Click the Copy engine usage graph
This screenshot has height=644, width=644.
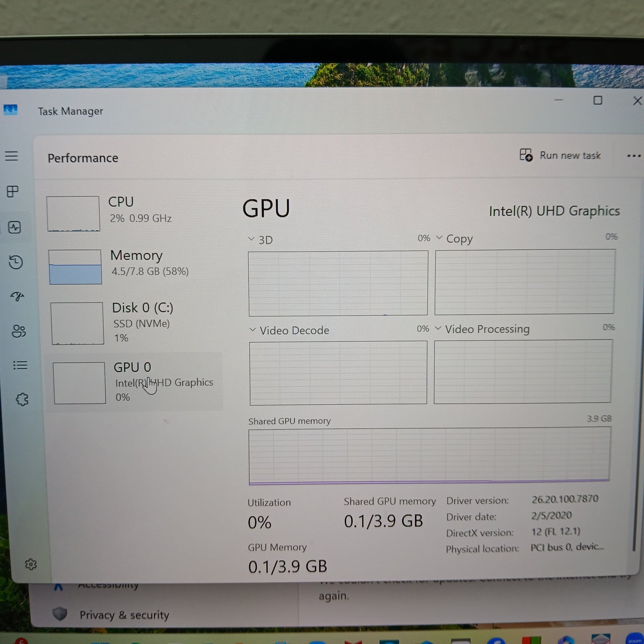click(x=525, y=282)
